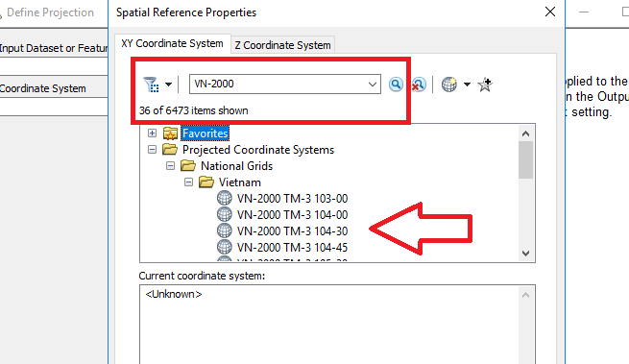Collapse the National Grids node

click(x=171, y=165)
